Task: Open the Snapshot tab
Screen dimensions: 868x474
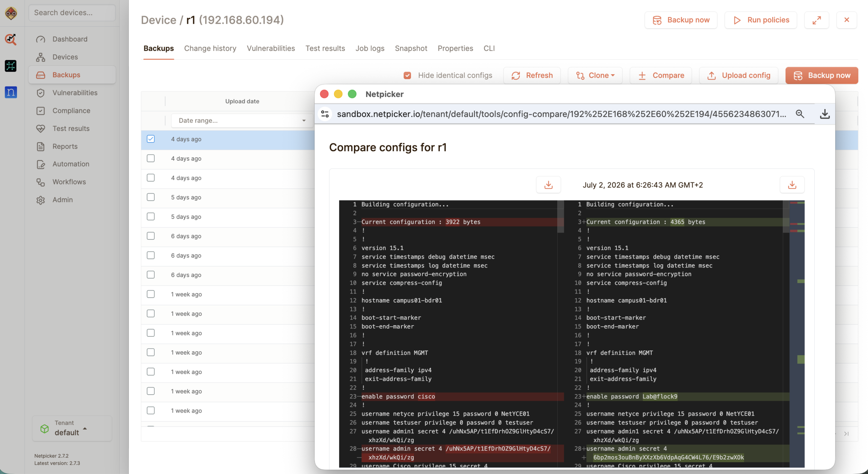Action: [411, 48]
